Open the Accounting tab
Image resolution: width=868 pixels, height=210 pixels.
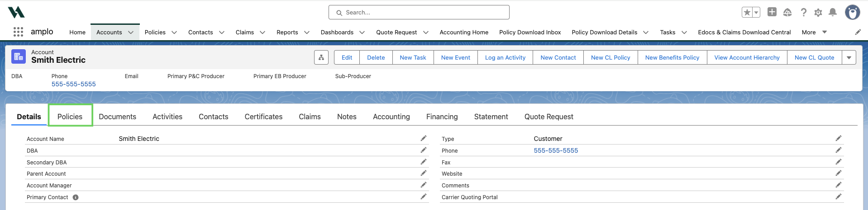coord(391,117)
